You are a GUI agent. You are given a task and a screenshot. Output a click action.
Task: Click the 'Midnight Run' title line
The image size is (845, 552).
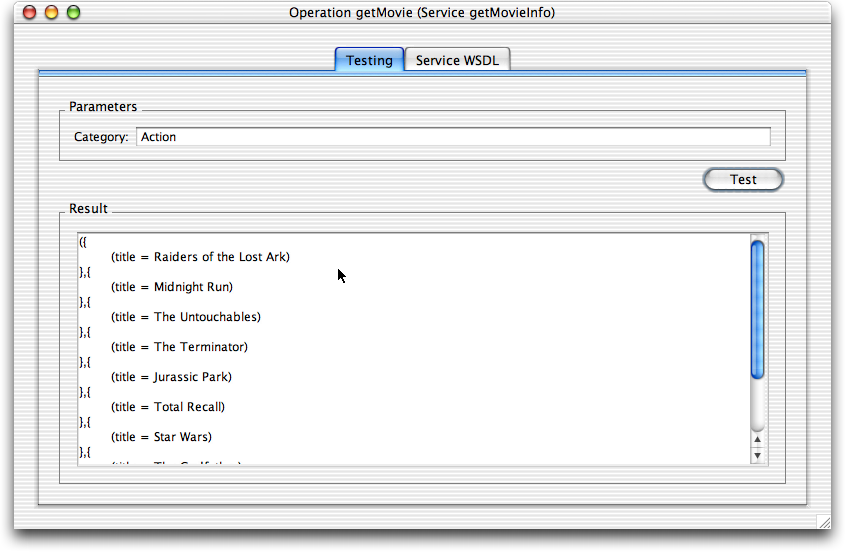coord(172,287)
